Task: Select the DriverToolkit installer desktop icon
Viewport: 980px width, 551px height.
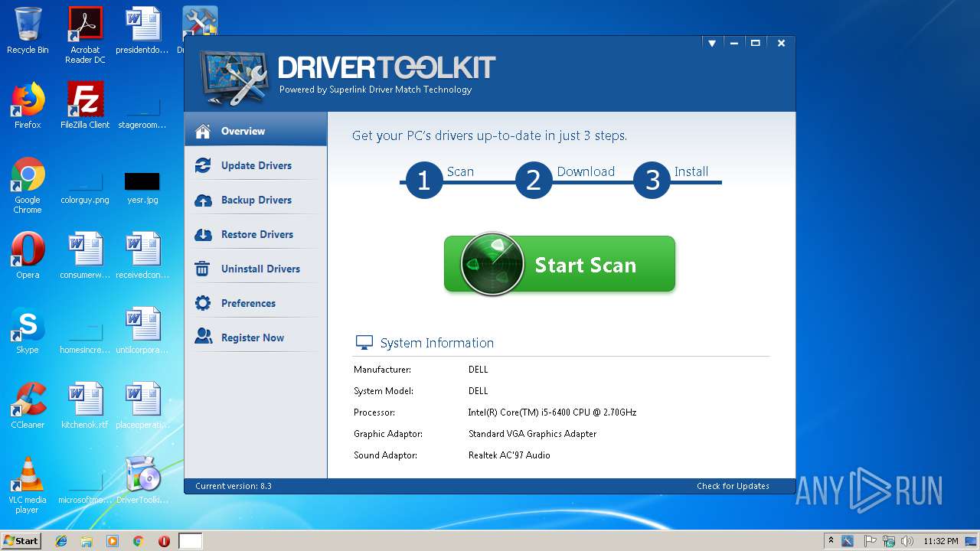Action: click(142, 480)
